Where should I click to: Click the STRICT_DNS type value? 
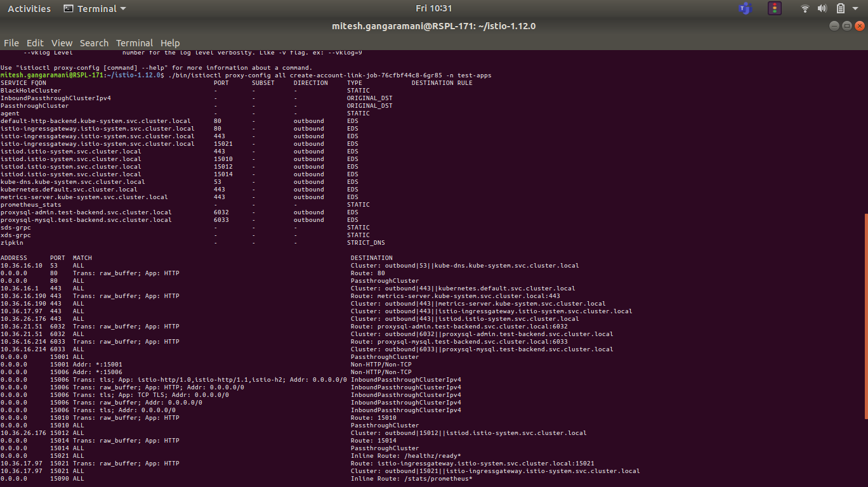coord(366,243)
